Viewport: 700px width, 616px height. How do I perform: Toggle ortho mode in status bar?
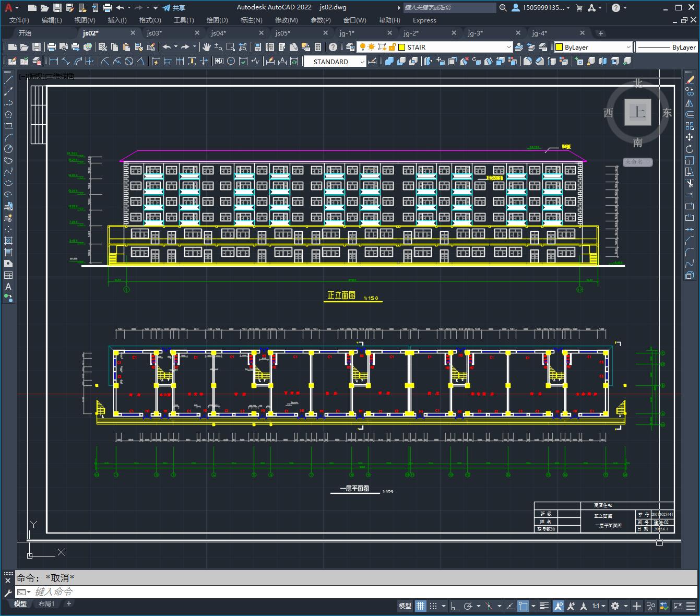point(455,606)
